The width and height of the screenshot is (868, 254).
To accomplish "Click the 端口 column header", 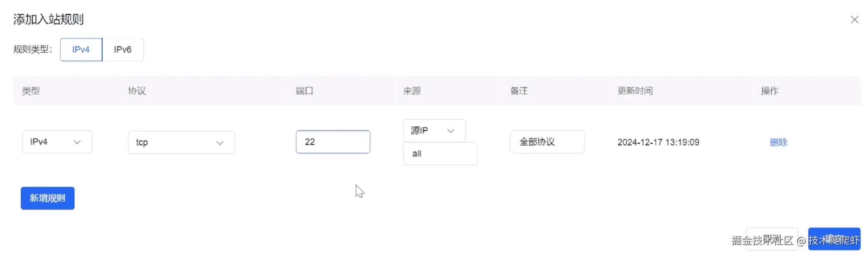I will tap(304, 91).
